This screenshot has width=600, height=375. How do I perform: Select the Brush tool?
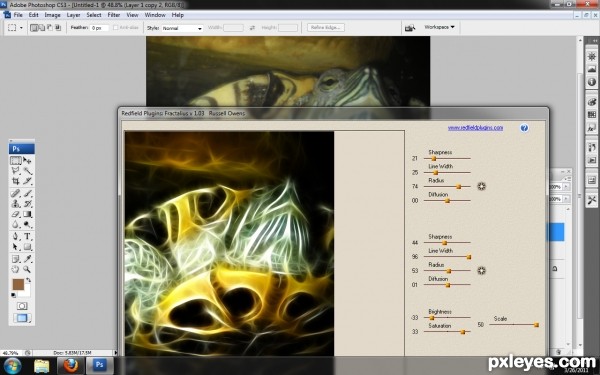pos(27,193)
